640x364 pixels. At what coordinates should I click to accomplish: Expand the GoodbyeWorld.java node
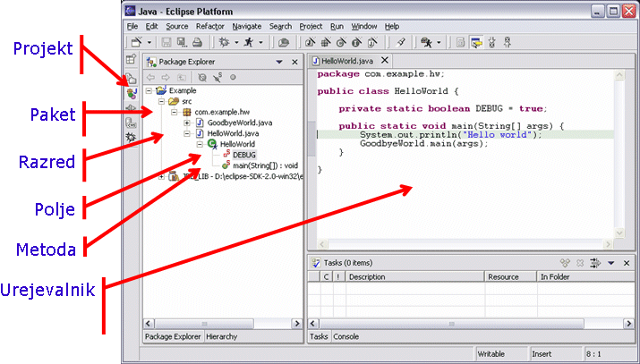(x=187, y=123)
